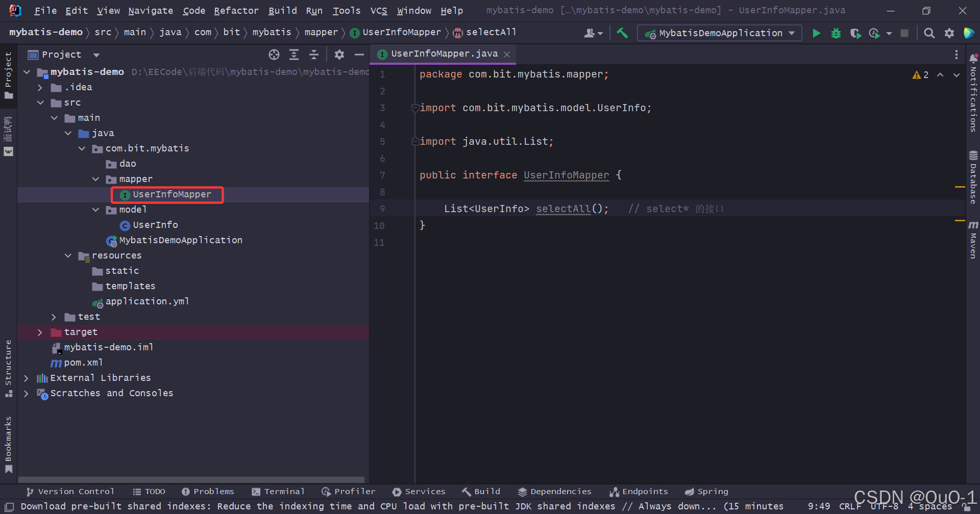
Task: Open the Build menu
Action: 283,11
